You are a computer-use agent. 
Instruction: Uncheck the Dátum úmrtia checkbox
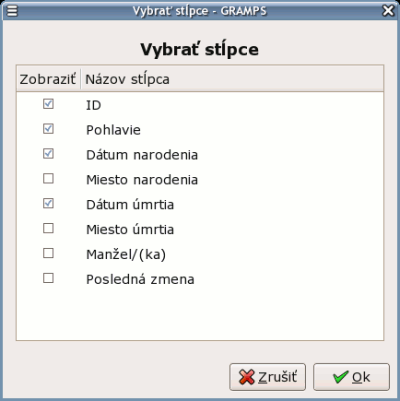click(x=48, y=203)
